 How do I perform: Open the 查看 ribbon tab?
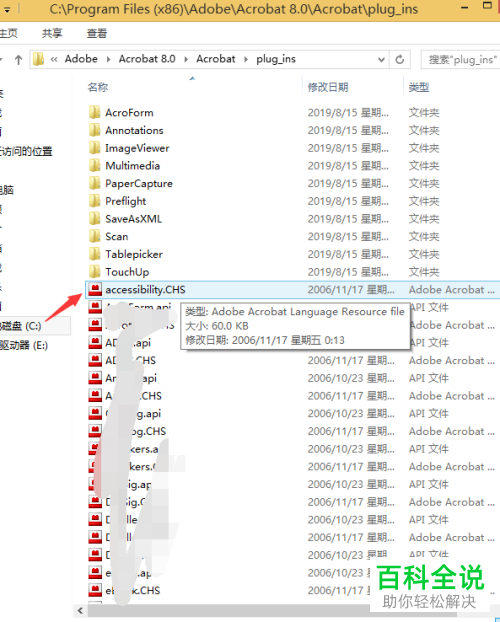pos(97,33)
